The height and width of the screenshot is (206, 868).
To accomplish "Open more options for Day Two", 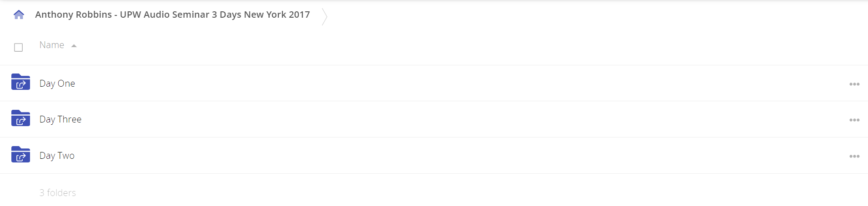I will click(854, 156).
